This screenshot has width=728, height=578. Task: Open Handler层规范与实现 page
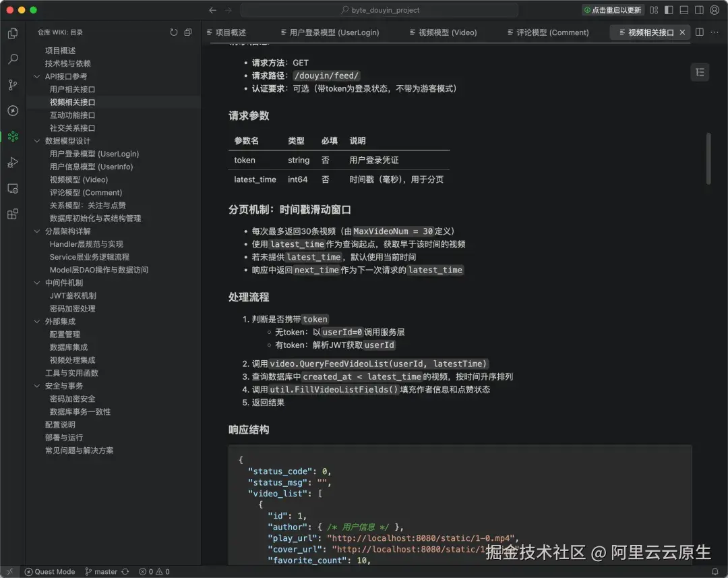point(86,244)
